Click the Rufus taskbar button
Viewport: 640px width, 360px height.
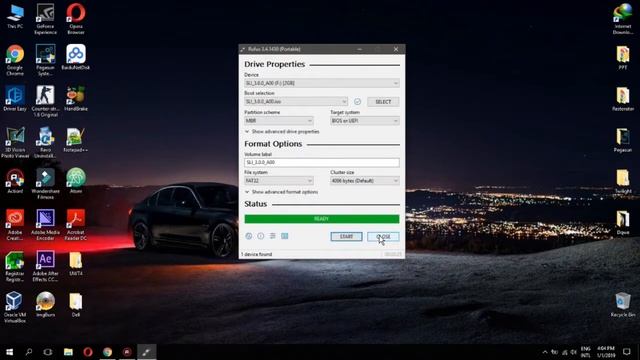tap(147, 352)
